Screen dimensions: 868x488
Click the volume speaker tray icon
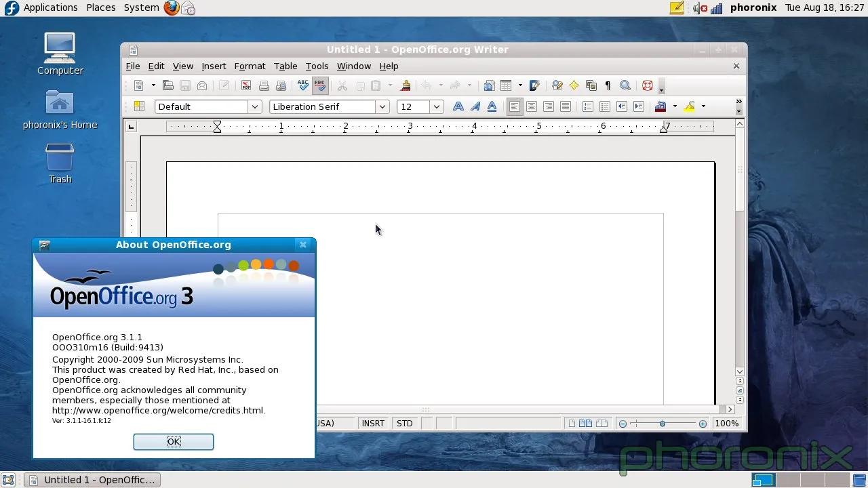(x=699, y=8)
